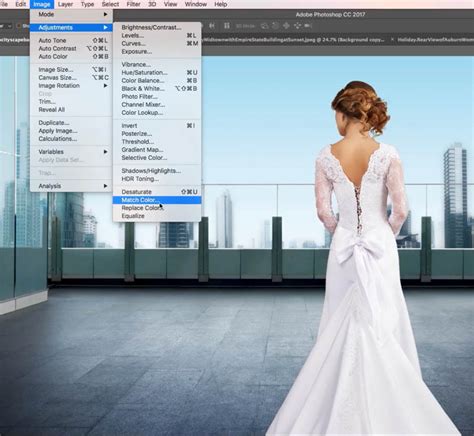Expand the Variables submenu
The image size is (474, 436).
pyautogui.click(x=71, y=152)
